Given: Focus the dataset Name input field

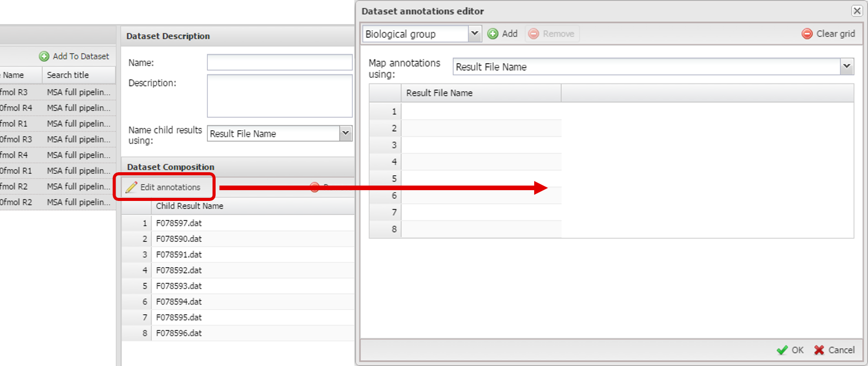Looking at the screenshot, I should 280,63.
